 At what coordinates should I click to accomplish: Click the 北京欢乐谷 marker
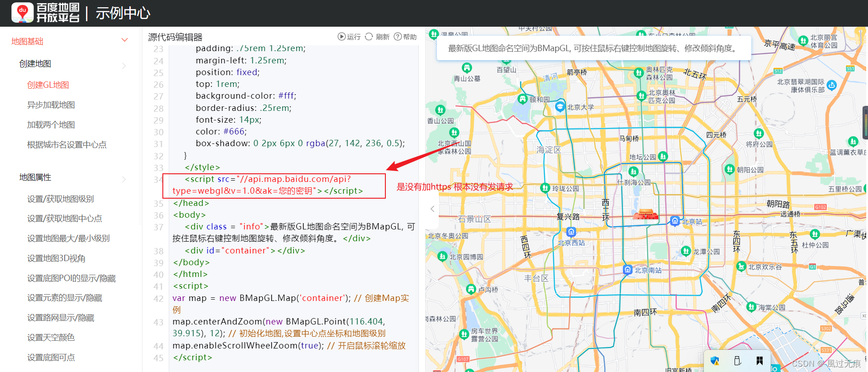pyautogui.click(x=741, y=266)
